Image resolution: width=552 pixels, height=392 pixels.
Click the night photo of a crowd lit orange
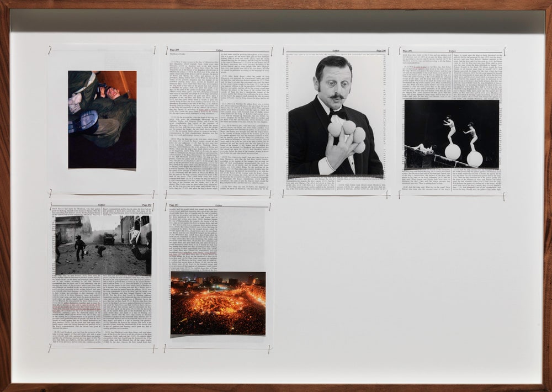(x=218, y=303)
